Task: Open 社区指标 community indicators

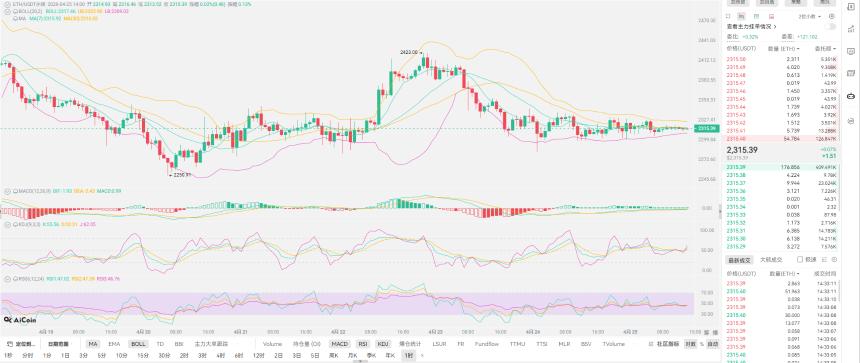Action: click(667, 344)
